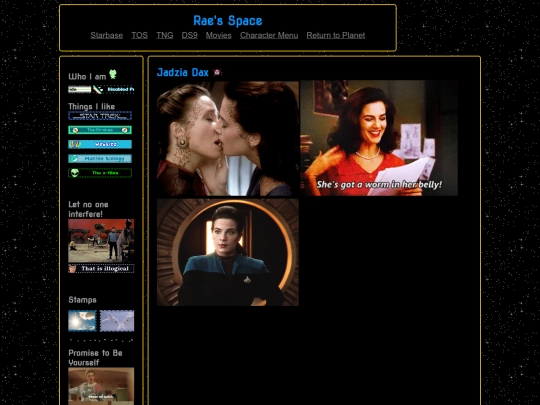
Task: Click the Promise to Be Yourself image
Action: click(x=101, y=386)
